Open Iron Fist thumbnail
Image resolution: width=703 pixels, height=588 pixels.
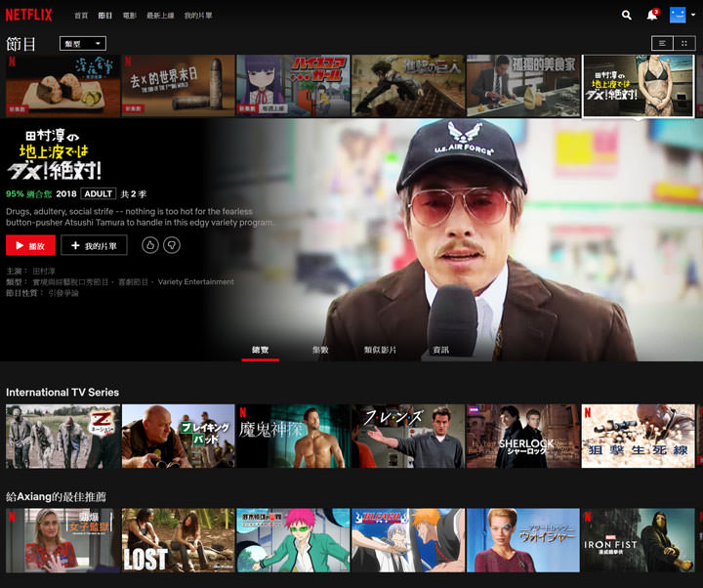point(638,540)
